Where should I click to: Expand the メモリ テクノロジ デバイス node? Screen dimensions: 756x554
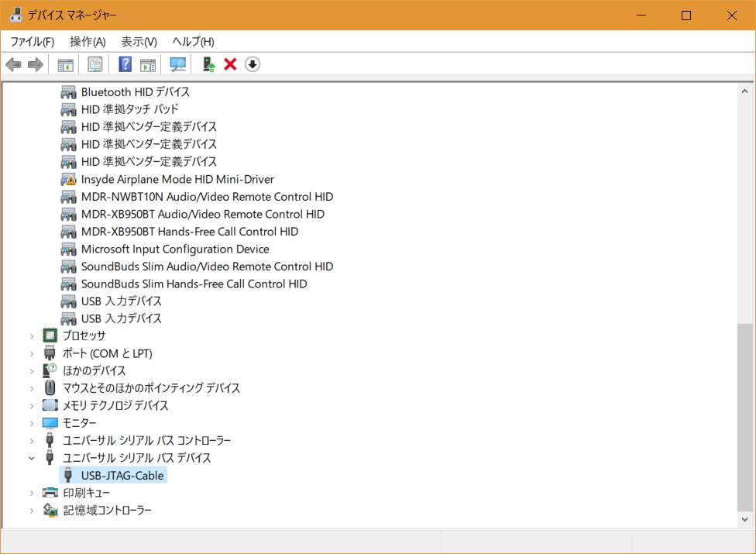coord(32,406)
